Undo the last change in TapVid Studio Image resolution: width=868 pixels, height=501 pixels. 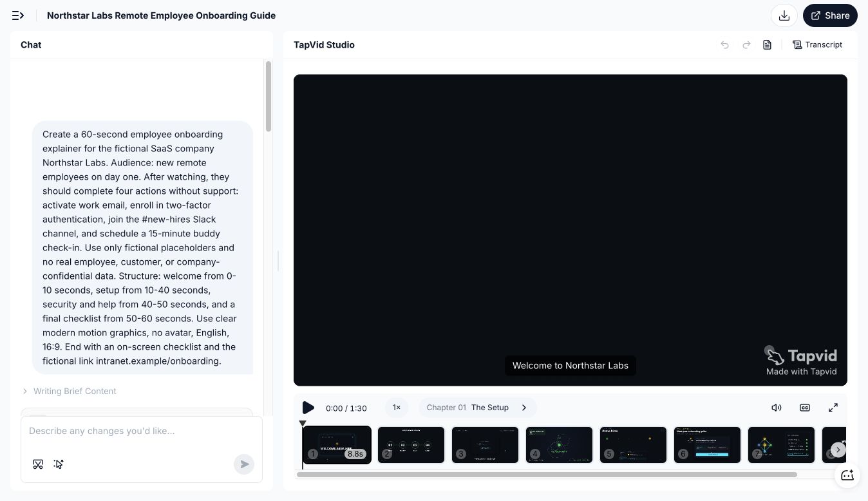(725, 44)
